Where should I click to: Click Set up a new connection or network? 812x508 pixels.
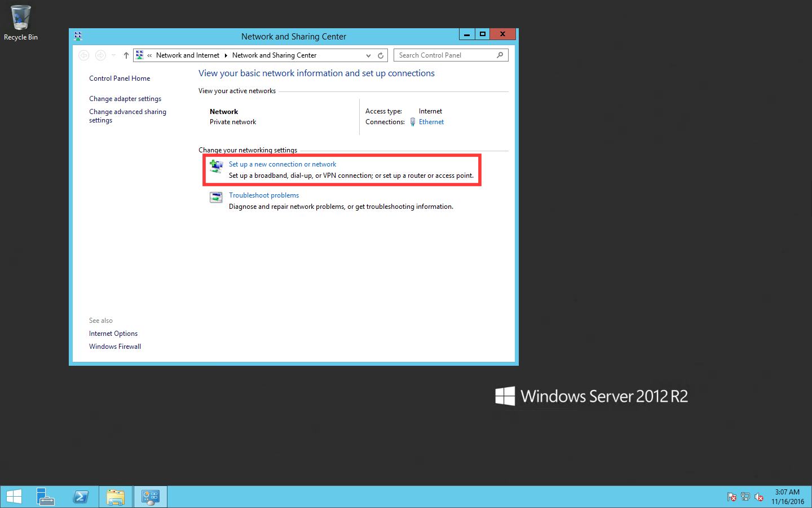[283, 164]
